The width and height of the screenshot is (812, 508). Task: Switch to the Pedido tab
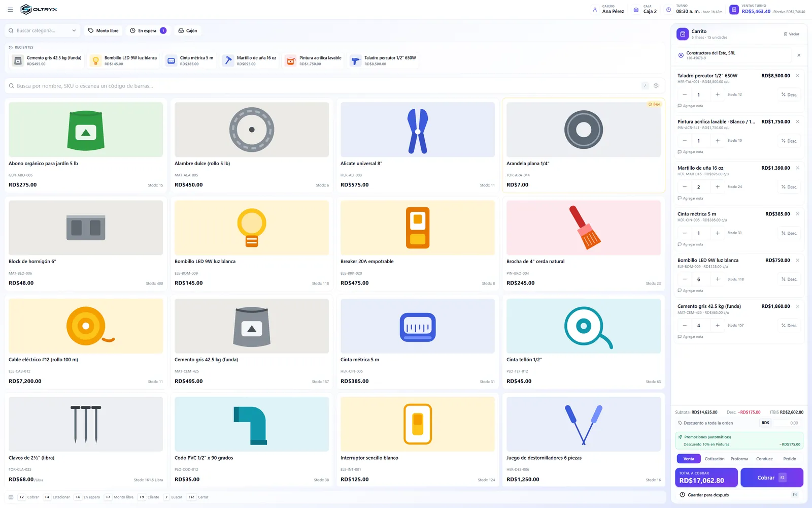click(790, 459)
